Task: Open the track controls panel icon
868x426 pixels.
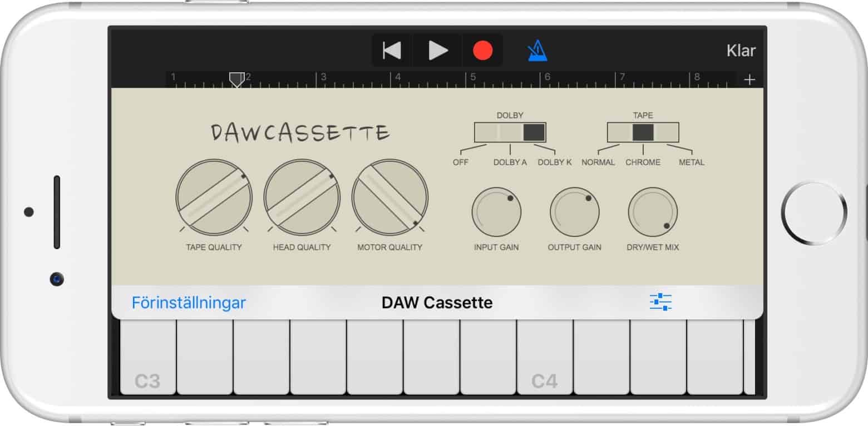Action: 662,302
